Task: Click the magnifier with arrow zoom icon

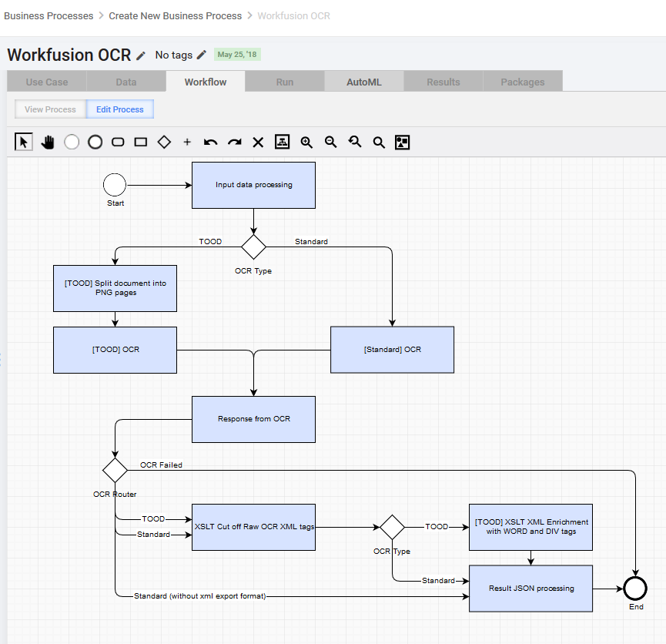Action: [x=355, y=142]
